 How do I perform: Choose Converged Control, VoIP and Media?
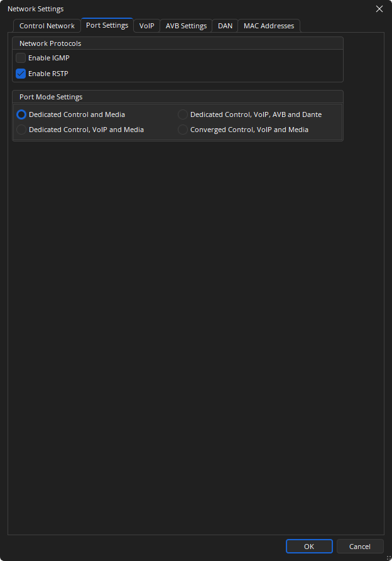click(x=183, y=130)
